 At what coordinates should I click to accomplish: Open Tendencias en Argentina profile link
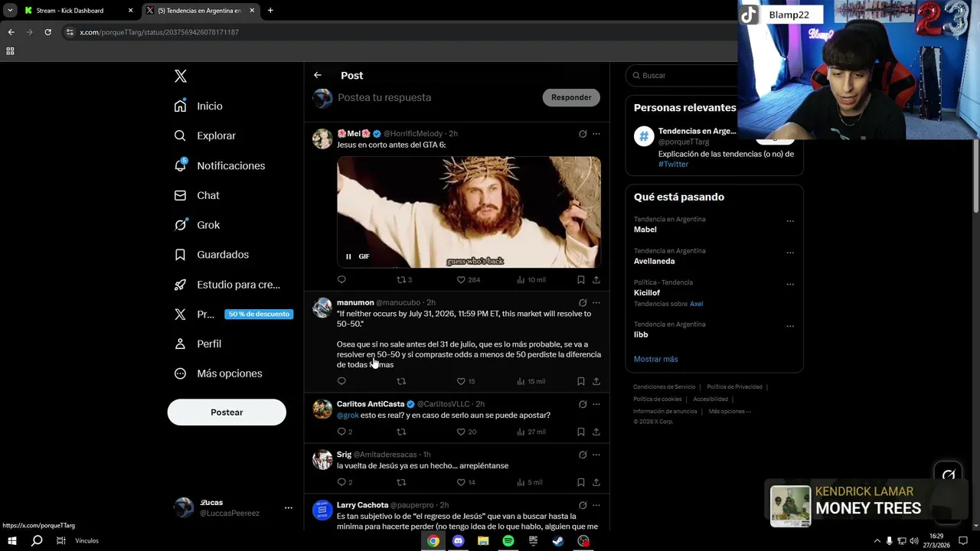click(697, 131)
